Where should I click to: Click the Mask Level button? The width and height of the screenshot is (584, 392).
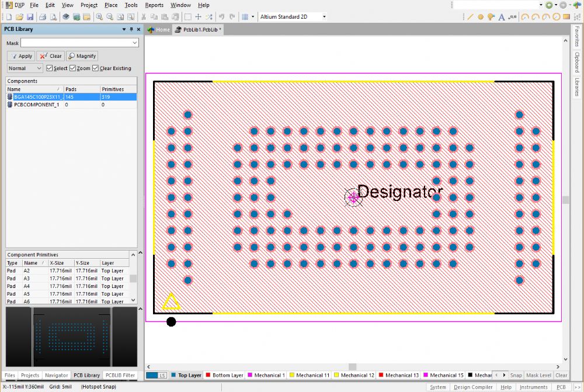pyautogui.click(x=538, y=375)
